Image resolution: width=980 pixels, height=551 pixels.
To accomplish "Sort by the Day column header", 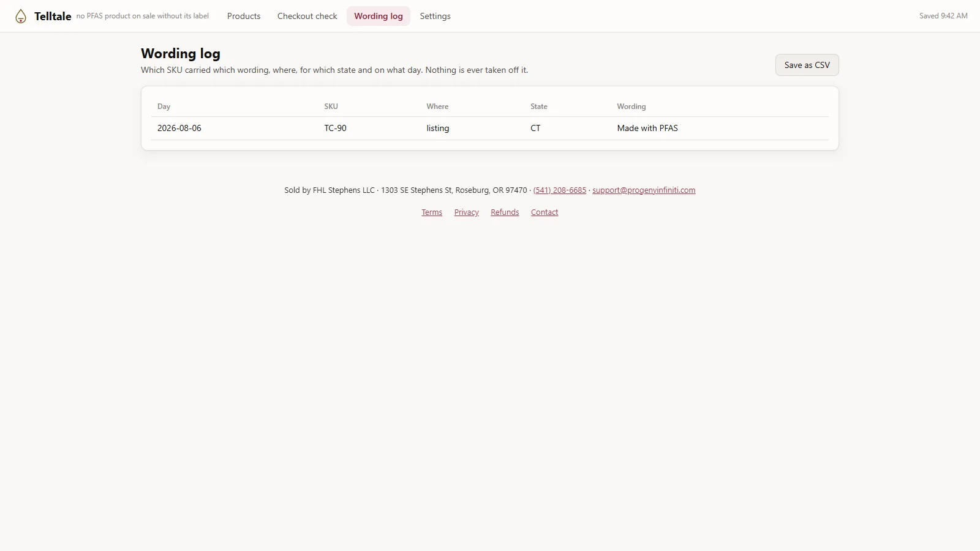I will click(x=164, y=107).
